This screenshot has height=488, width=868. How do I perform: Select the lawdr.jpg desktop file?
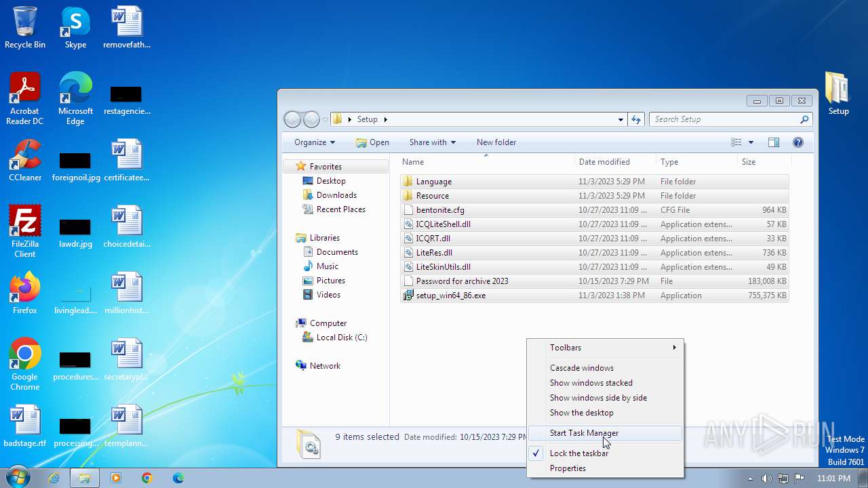coord(75,232)
